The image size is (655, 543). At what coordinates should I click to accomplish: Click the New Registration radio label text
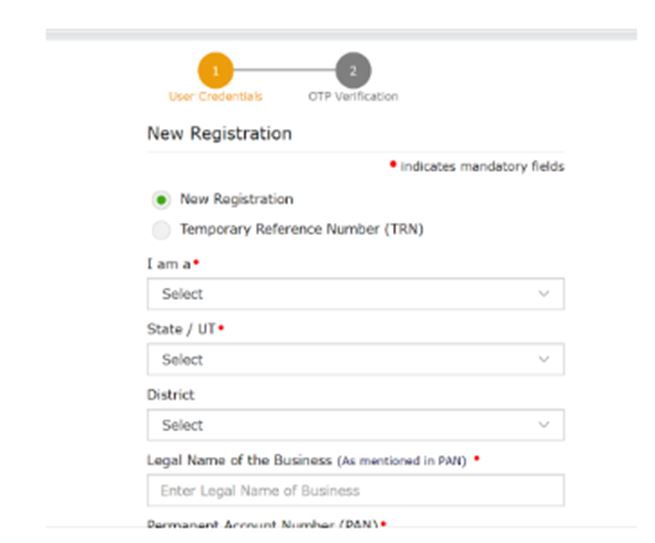click(236, 199)
